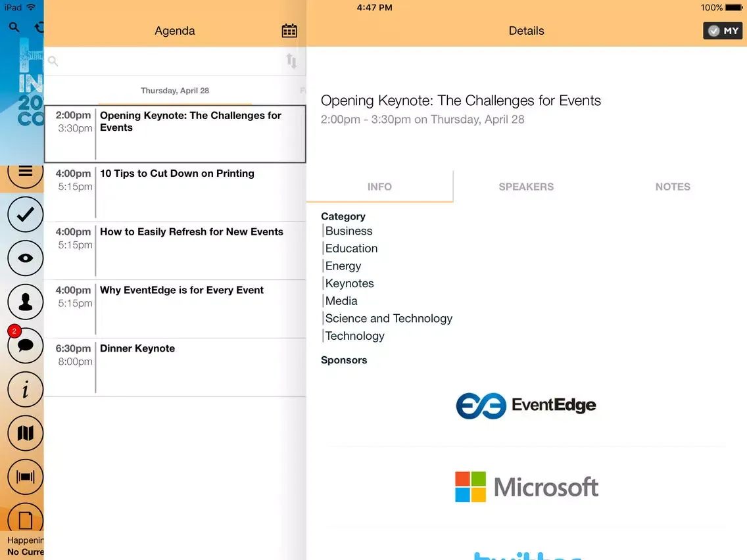Image resolution: width=747 pixels, height=560 pixels.
Task: Tap the search magnifier in the sidebar
Action: point(14,28)
